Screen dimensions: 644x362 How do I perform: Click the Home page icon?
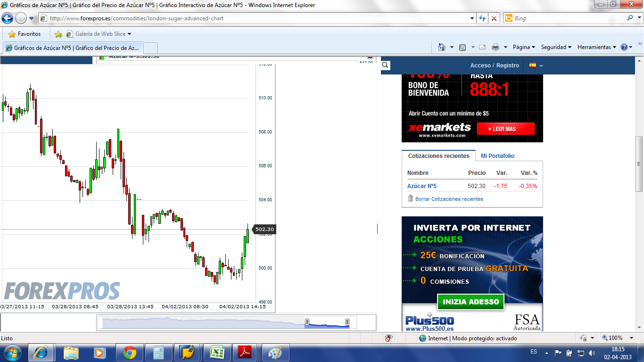pos(442,47)
